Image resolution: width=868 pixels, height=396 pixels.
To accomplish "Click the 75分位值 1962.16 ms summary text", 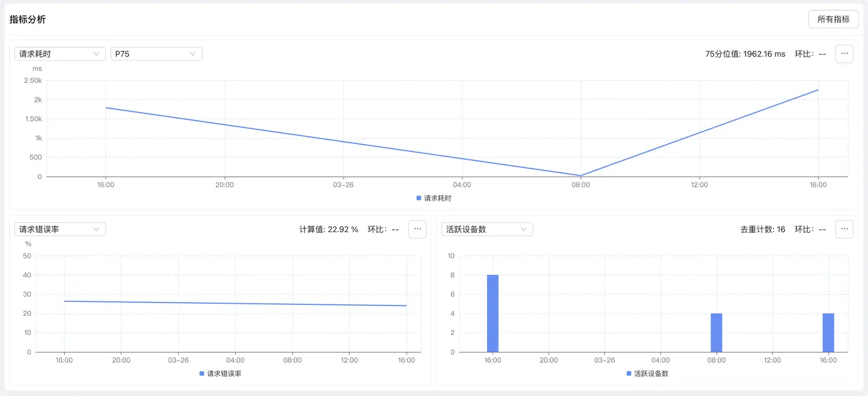I will point(745,54).
